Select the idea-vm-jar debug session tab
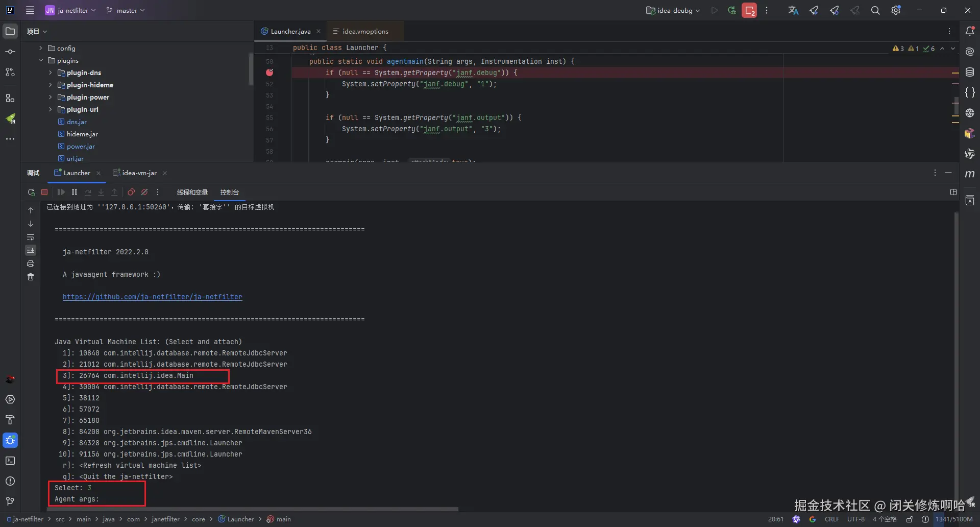This screenshot has width=980, height=527. [x=139, y=173]
